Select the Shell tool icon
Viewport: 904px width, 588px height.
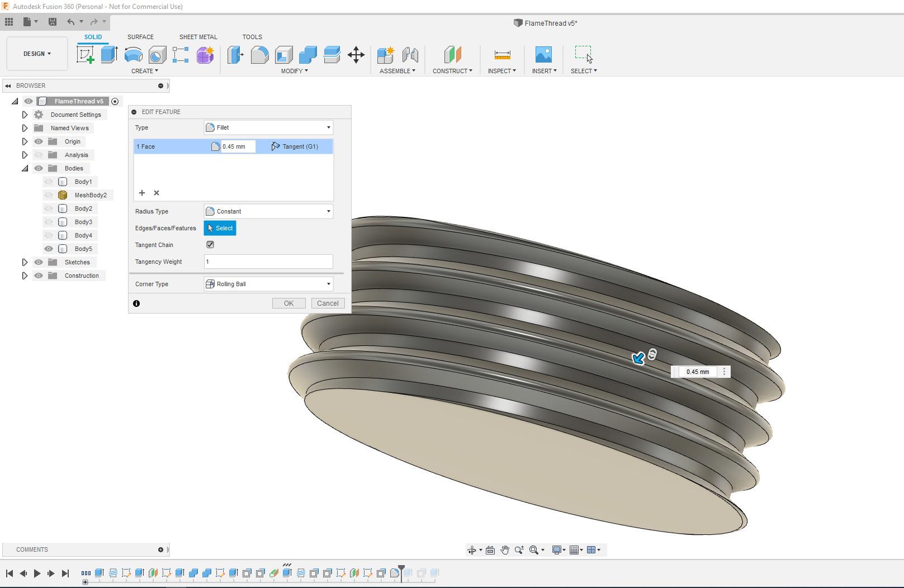[283, 55]
